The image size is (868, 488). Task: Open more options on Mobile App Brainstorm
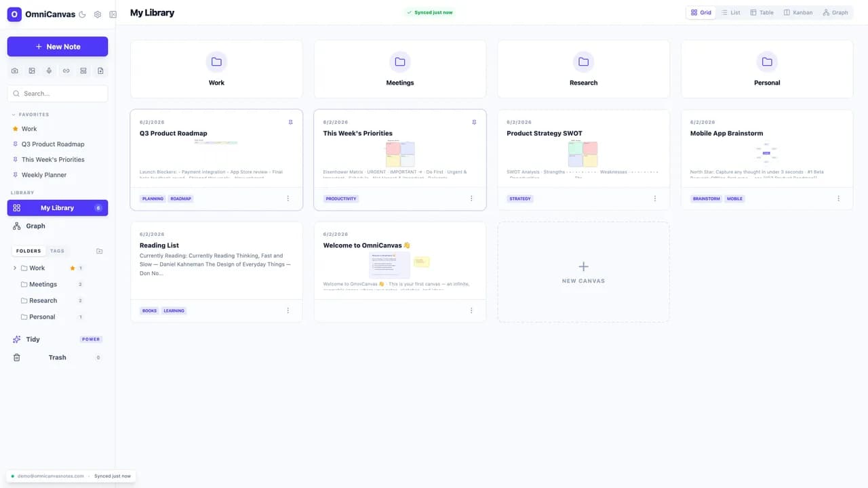(x=839, y=199)
